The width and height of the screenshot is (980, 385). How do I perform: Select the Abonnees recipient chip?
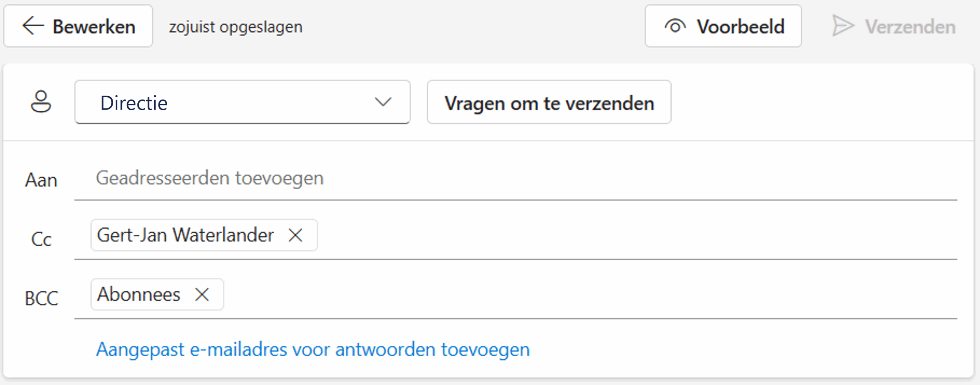139,295
